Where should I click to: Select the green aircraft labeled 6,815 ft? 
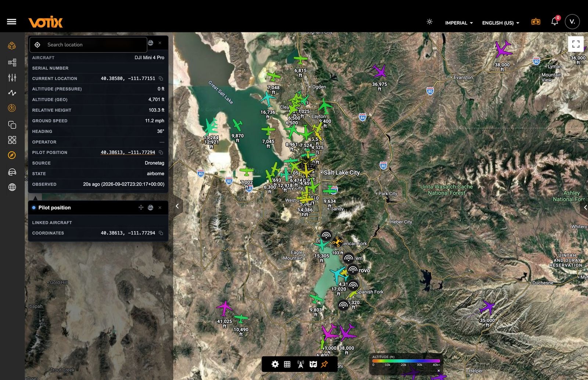pos(300,59)
